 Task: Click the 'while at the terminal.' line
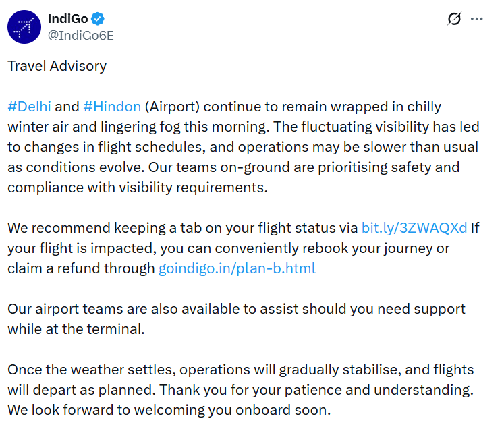coord(76,329)
